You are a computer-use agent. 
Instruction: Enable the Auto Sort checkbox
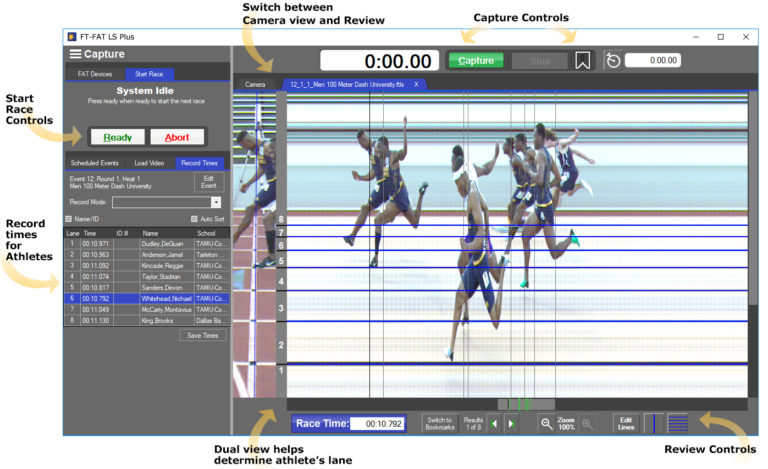(x=194, y=219)
